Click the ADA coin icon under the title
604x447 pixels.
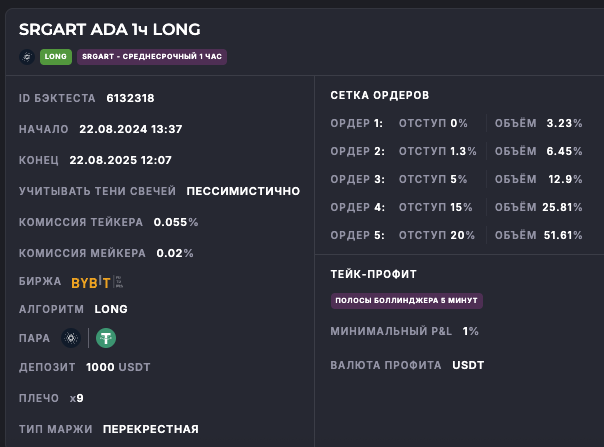point(27,57)
